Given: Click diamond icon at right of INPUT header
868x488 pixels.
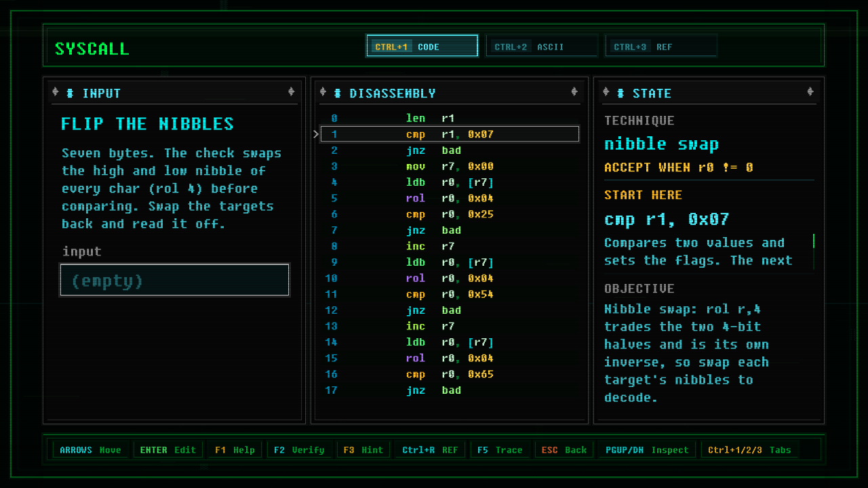Looking at the screenshot, I should click(291, 92).
